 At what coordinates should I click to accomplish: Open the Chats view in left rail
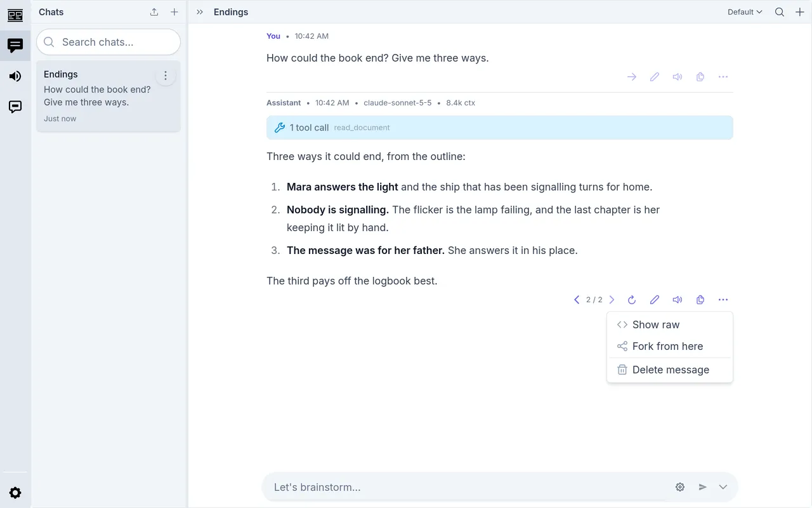click(15, 46)
